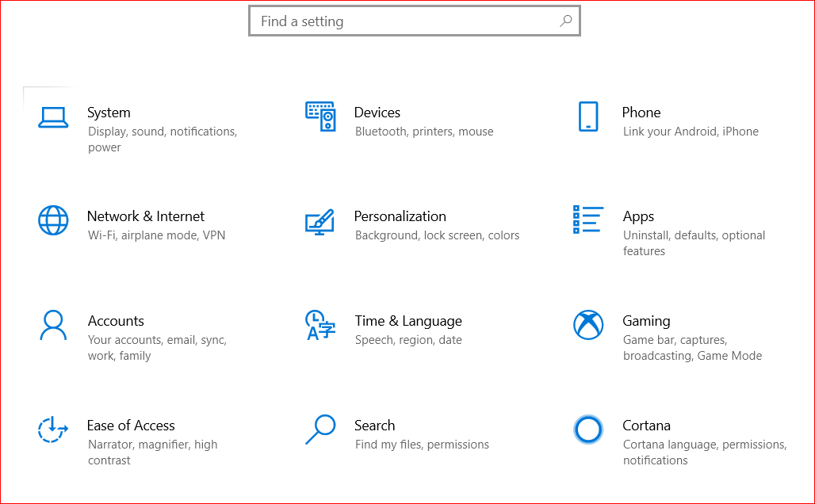Open the Cortana title link
The width and height of the screenshot is (815, 504).
pyautogui.click(x=647, y=426)
